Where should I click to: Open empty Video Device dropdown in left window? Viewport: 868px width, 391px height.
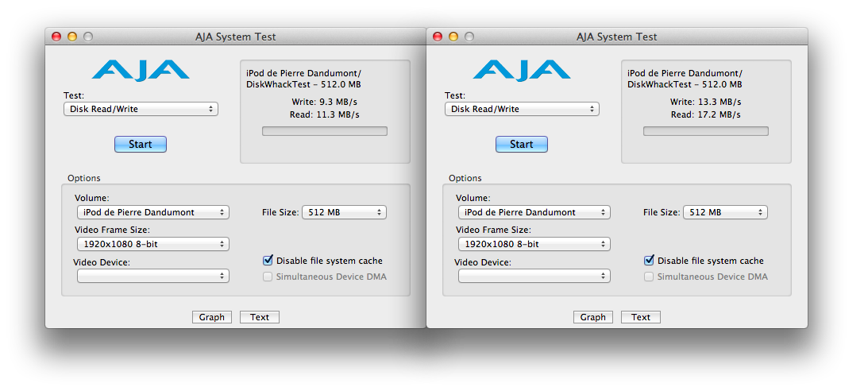[152, 276]
